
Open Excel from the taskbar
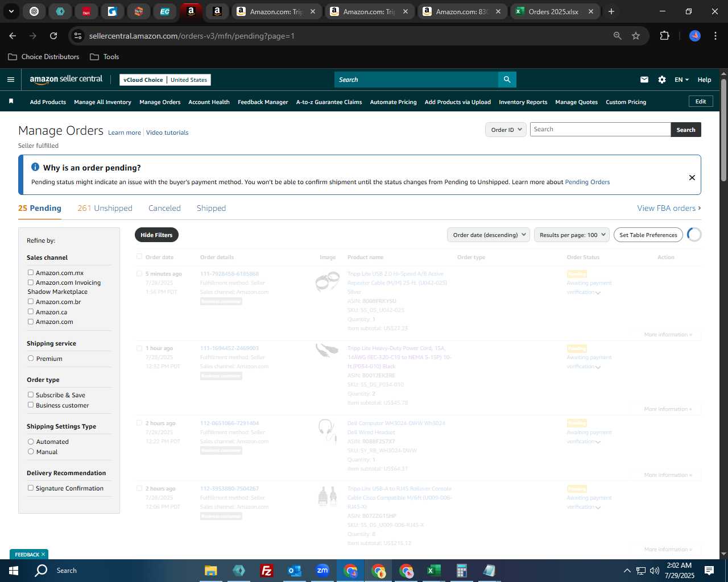tap(433, 571)
